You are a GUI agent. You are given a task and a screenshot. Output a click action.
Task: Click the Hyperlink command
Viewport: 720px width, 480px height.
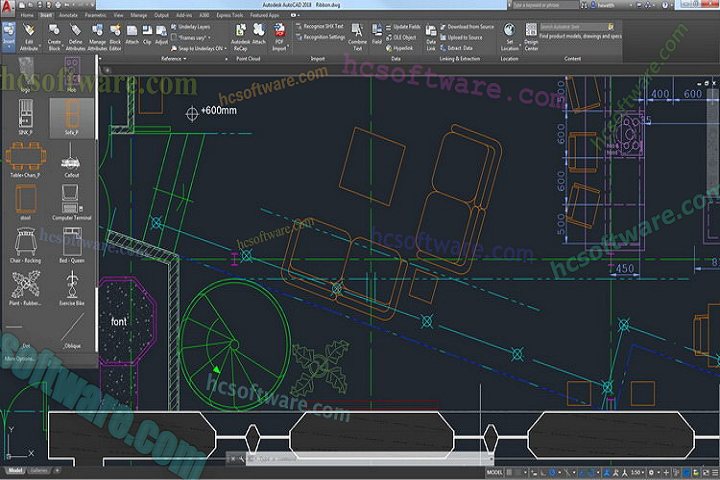pos(399,48)
